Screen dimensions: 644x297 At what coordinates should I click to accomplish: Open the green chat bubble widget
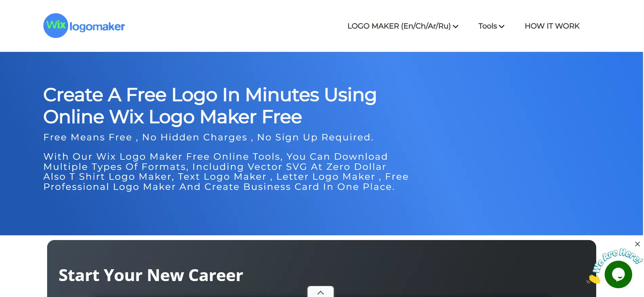click(618, 274)
